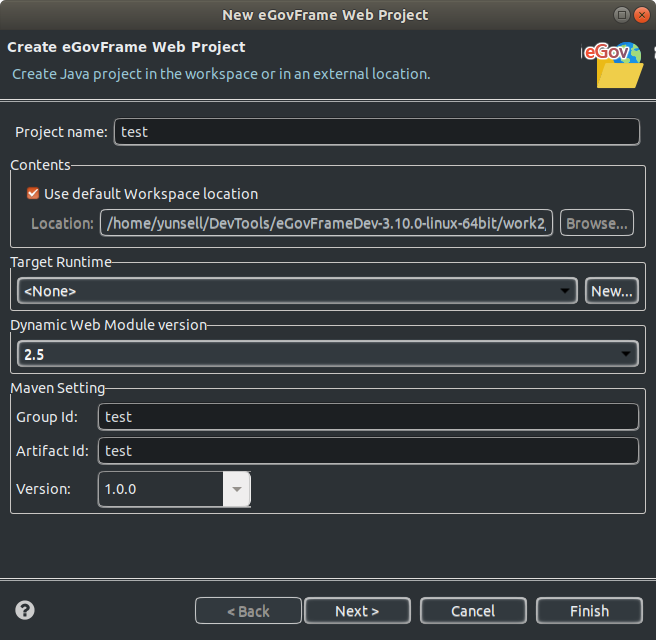Screen dimensions: 656x640
Task: Click the New... runtime button
Action: [612, 291]
